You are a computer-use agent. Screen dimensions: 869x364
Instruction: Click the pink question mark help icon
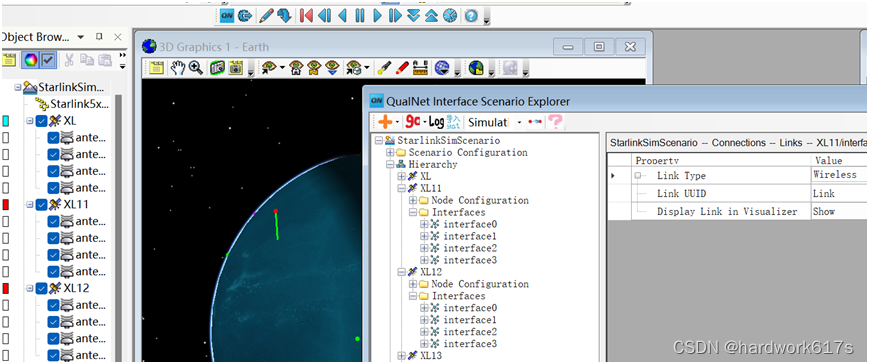[555, 121]
